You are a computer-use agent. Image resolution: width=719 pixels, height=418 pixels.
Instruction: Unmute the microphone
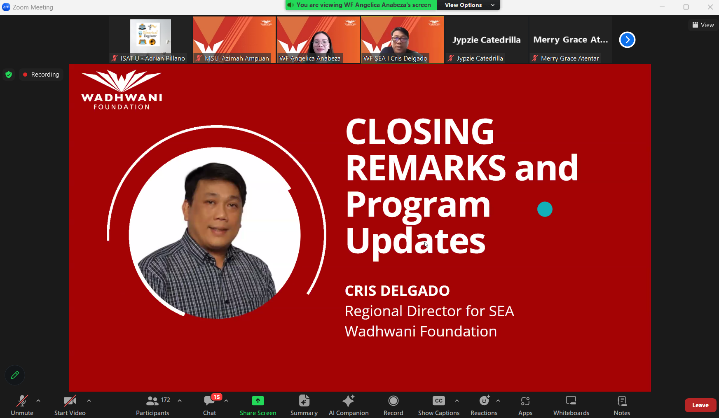[22, 405]
